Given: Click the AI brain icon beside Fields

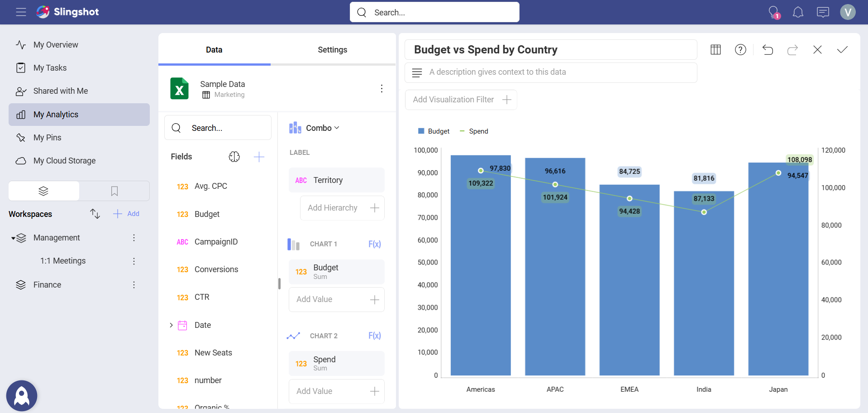Looking at the screenshot, I should pyautogui.click(x=234, y=157).
